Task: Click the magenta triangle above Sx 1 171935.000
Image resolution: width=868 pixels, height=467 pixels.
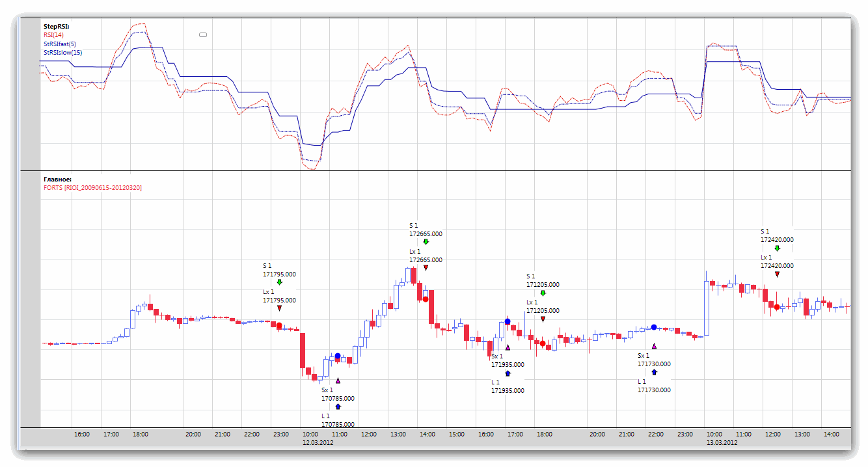Action: (x=508, y=347)
